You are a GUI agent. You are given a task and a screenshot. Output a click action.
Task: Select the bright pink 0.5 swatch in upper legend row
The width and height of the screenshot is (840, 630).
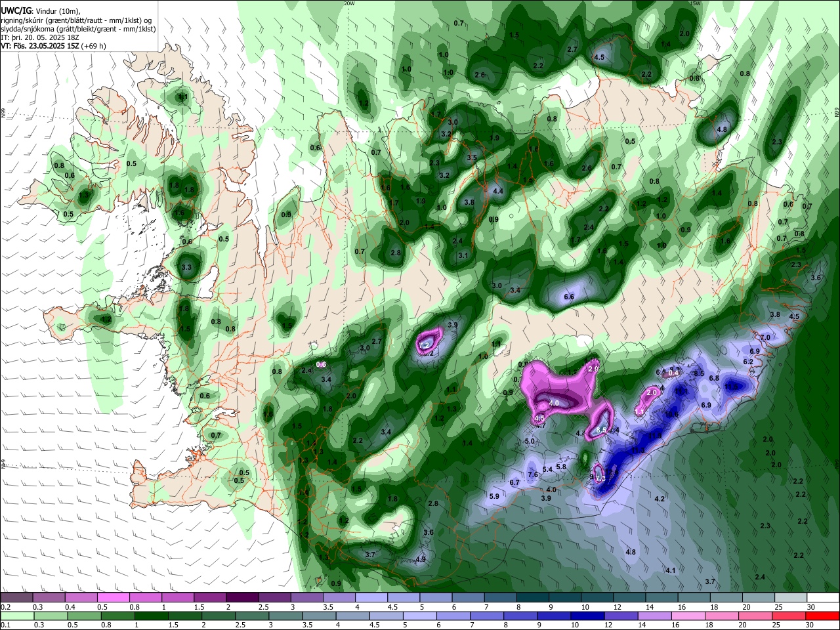tap(113, 597)
